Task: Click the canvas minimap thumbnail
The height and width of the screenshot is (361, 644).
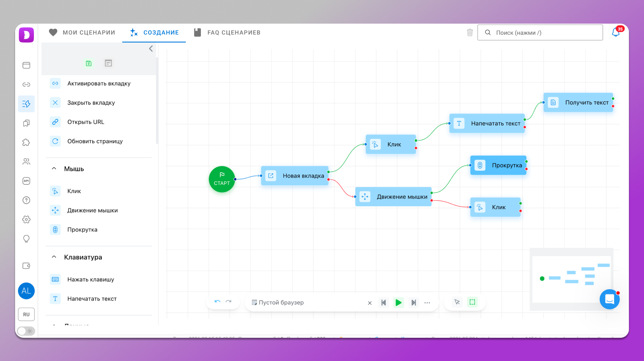Action: point(571,279)
